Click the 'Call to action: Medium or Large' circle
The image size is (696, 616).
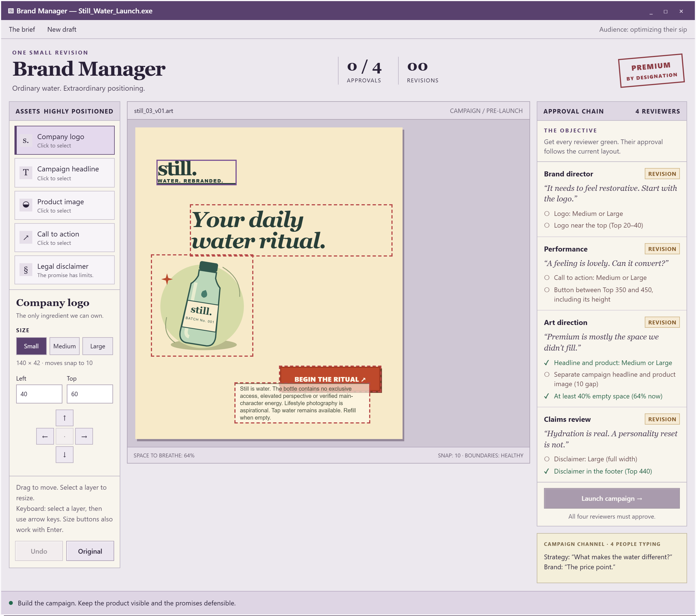[547, 278]
